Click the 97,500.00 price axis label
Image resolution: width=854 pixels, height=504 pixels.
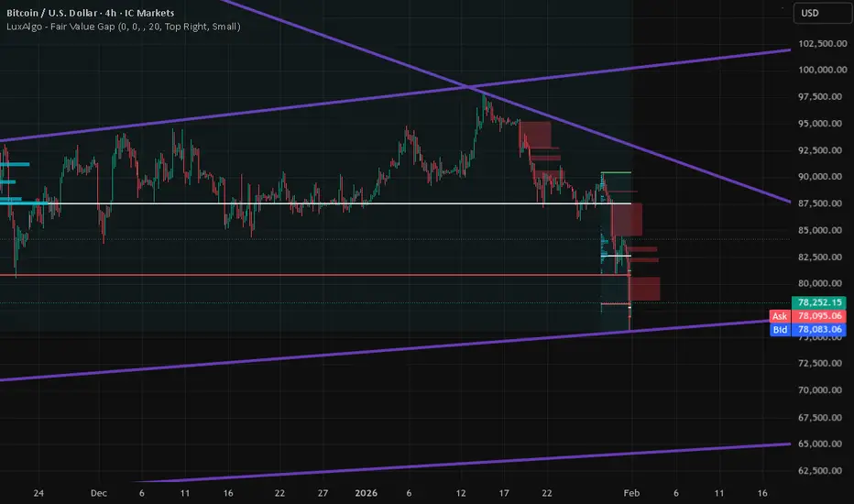[822, 97]
